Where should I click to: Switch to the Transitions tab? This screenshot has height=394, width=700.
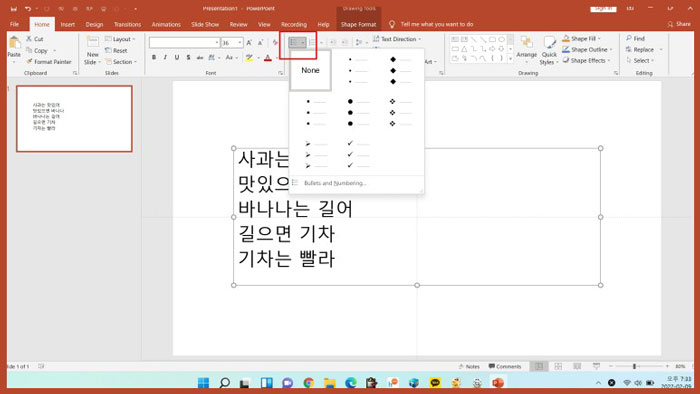point(127,25)
